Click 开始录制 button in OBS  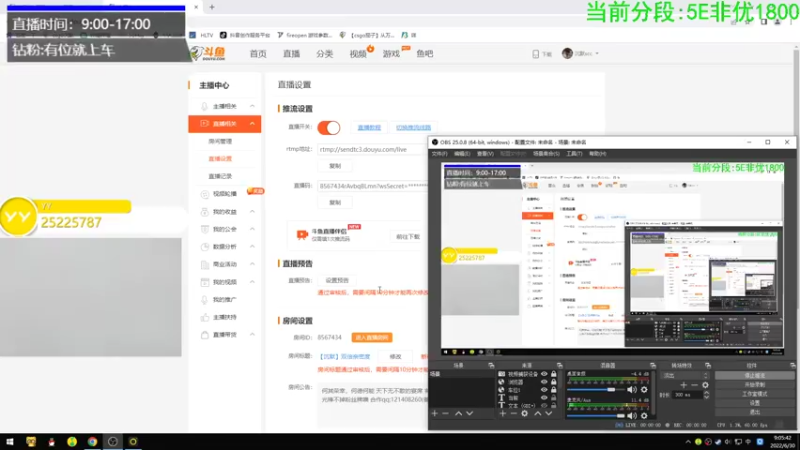tap(755, 385)
